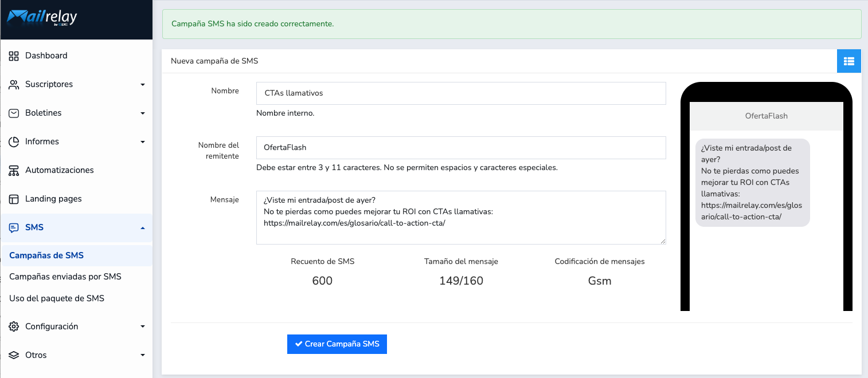Select Campañas de SMS menu item

[46, 255]
